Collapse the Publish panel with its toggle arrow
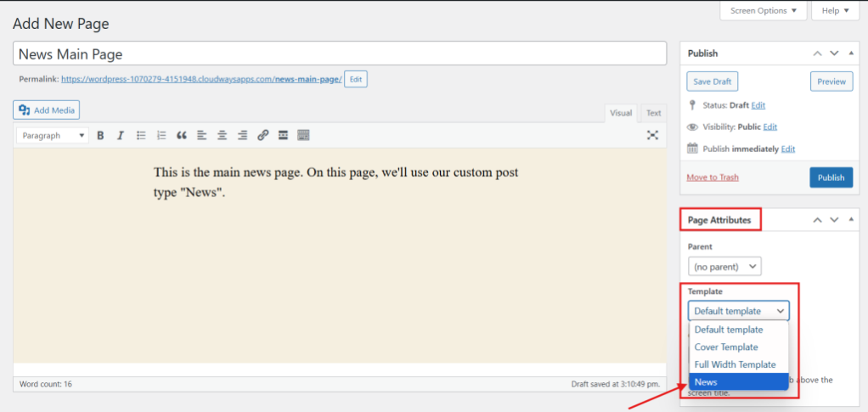868x412 pixels. click(852, 54)
